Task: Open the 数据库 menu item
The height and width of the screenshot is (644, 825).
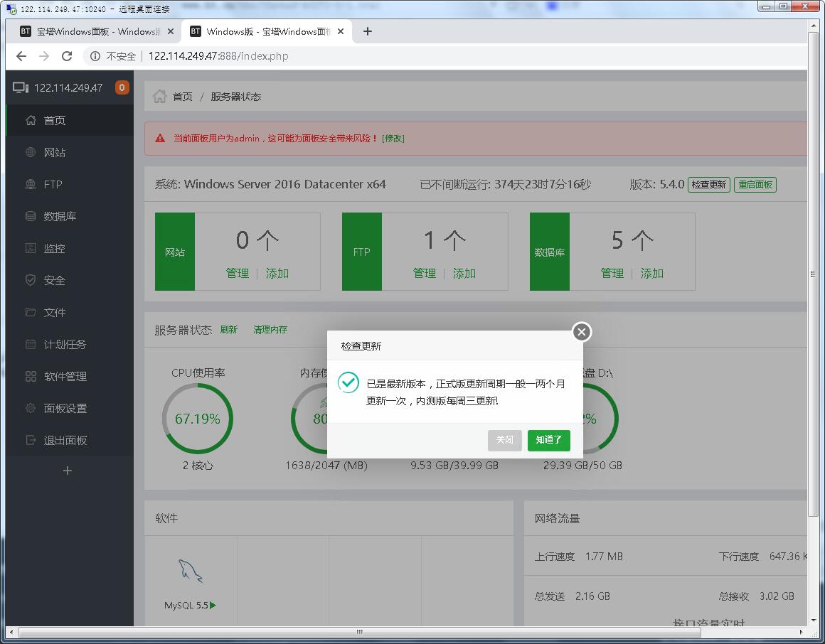Action: tap(70, 216)
